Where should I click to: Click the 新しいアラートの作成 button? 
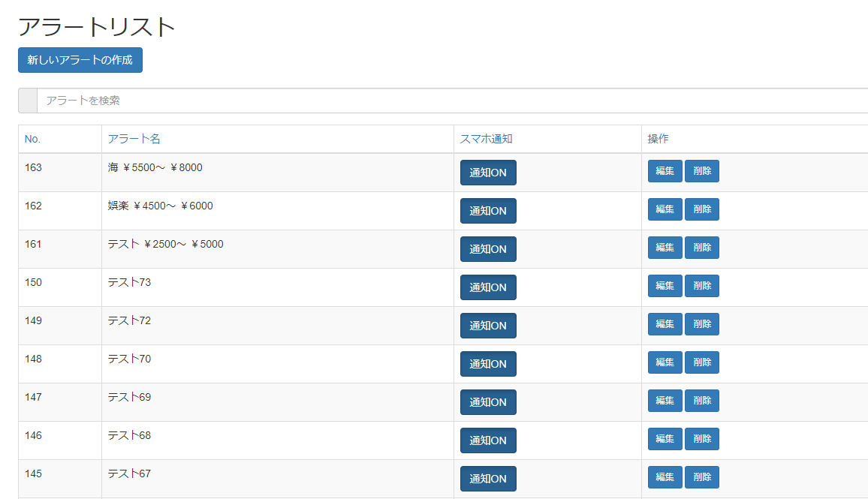(80, 60)
